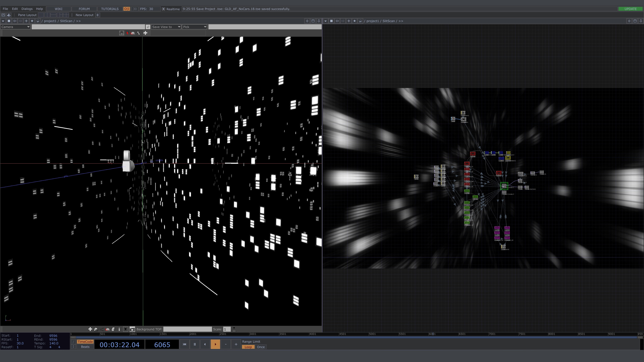Open the Save View to dropdown
The height and width of the screenshot is (362, 644).
[166, 27]
